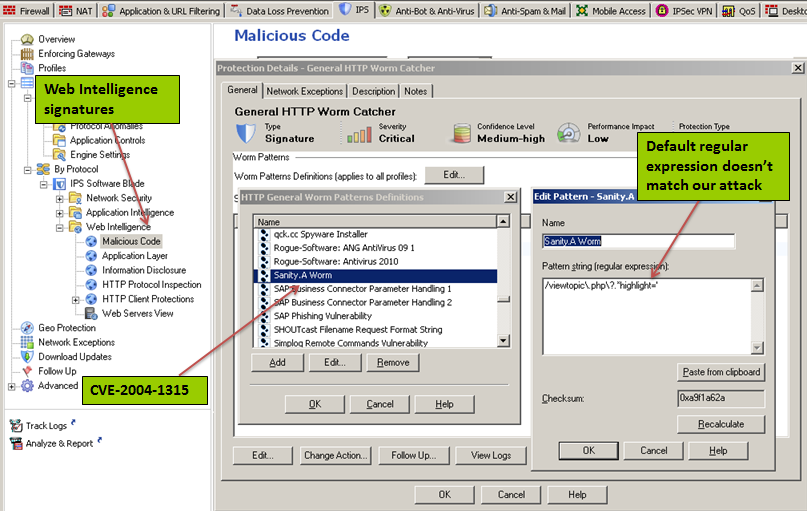Open the Overview item in the tree

(x=56, y=39)
